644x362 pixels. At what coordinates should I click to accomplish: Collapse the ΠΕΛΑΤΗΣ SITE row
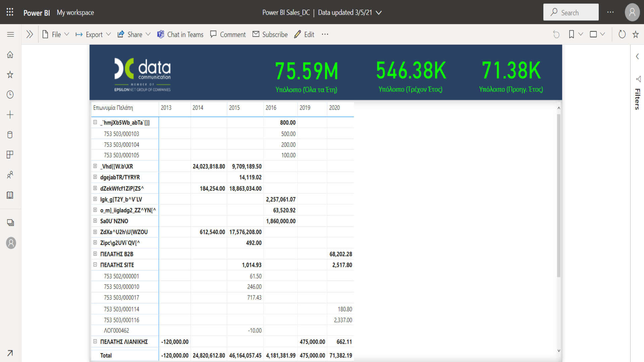coord(95,264)
